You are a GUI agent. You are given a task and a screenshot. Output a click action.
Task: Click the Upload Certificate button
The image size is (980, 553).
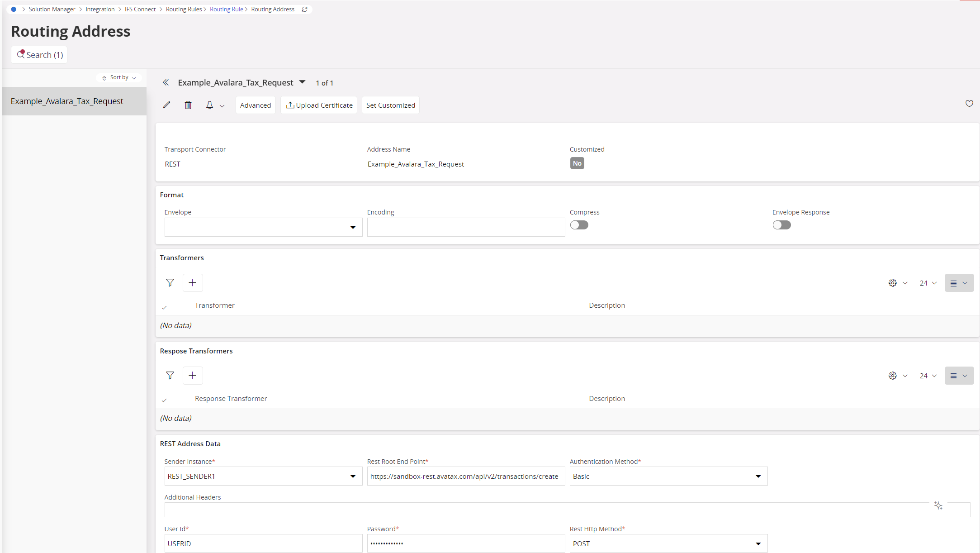(319, 105)
